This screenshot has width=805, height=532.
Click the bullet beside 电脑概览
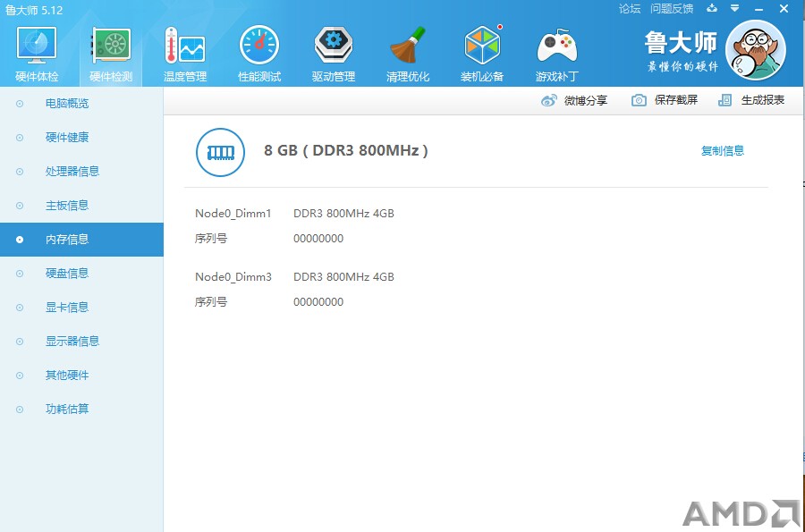pos(20,104)
